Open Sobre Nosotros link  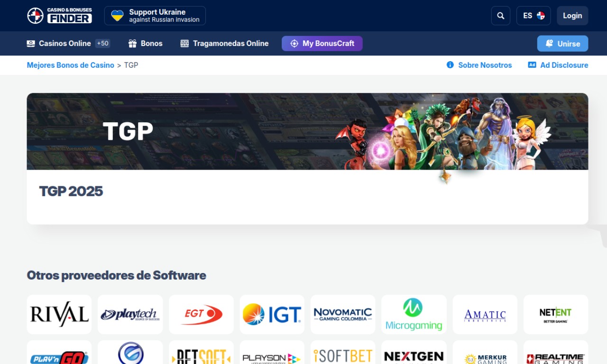[x=479, y=65]
